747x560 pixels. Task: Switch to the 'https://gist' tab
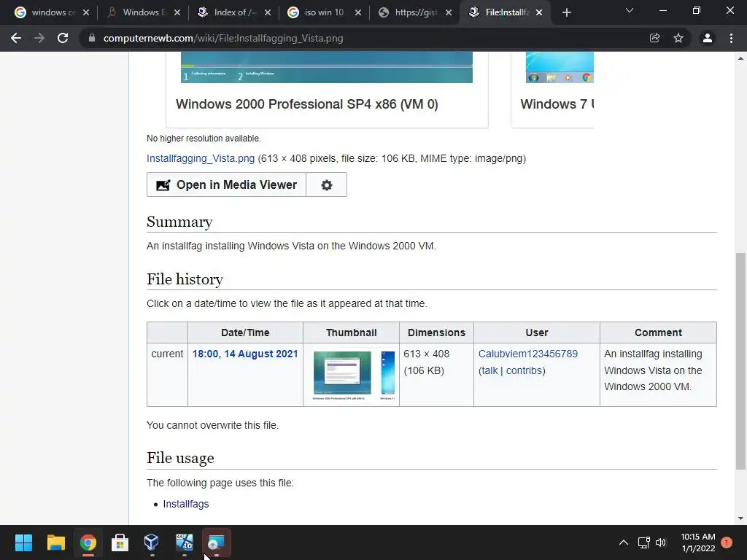[x=410, y=12]
